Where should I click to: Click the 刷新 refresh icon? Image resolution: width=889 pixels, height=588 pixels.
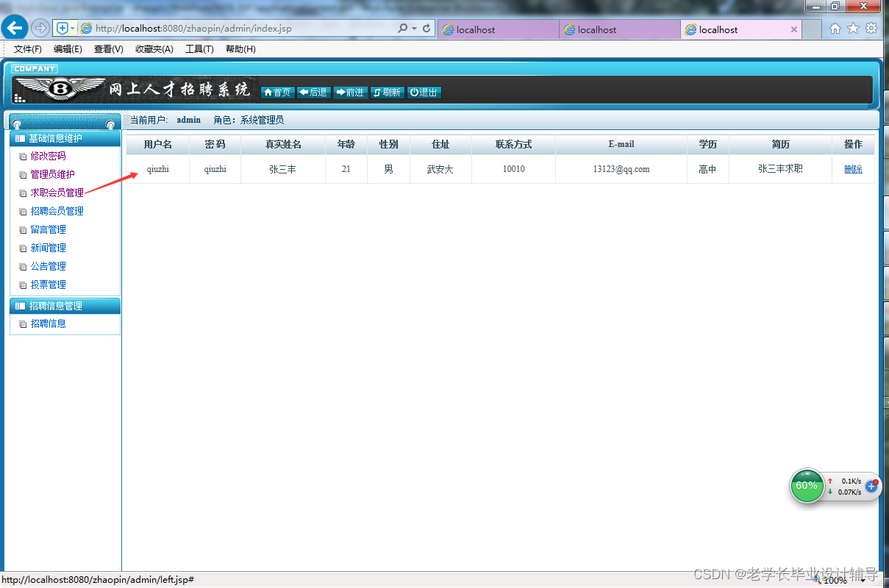(376, 92)
